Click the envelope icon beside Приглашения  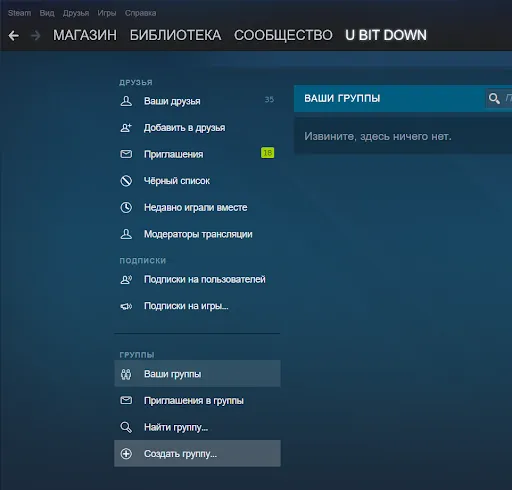[126, 154]
